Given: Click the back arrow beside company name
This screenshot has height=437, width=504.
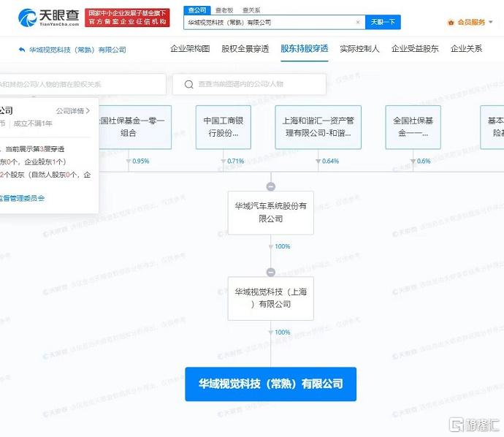Looking at the screenshot, I should pyautogui.click(x=22, y=50).
